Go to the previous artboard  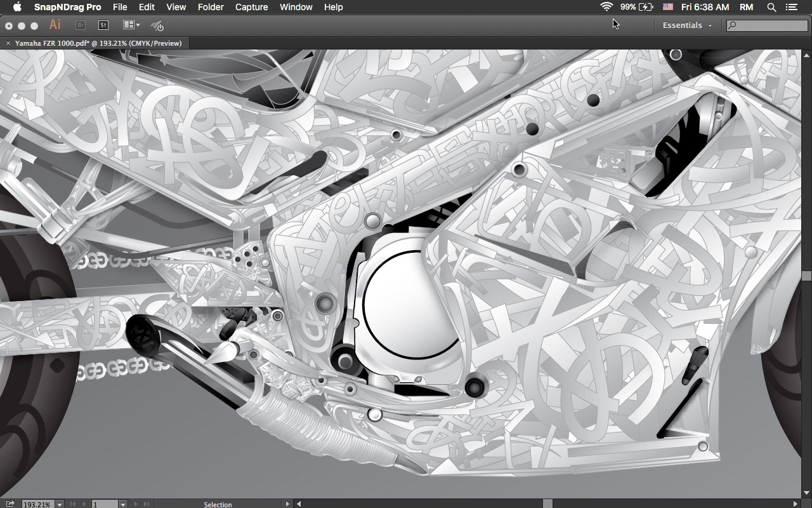pos(84,504)
